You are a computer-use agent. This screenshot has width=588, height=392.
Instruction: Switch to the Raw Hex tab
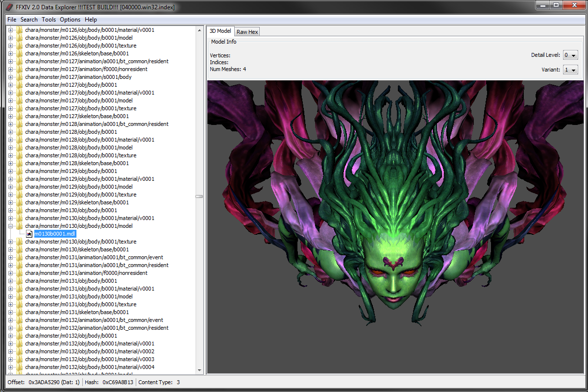click(247, 32)
